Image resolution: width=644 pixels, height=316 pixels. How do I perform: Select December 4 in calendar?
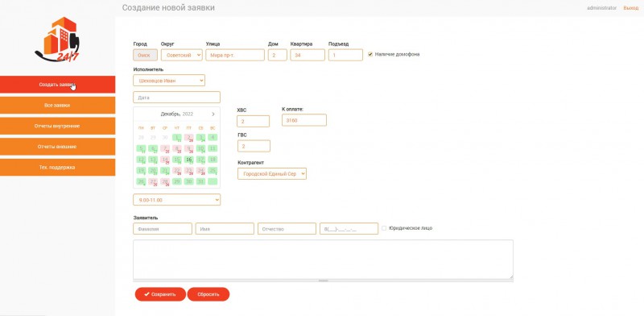click(213, 137)
